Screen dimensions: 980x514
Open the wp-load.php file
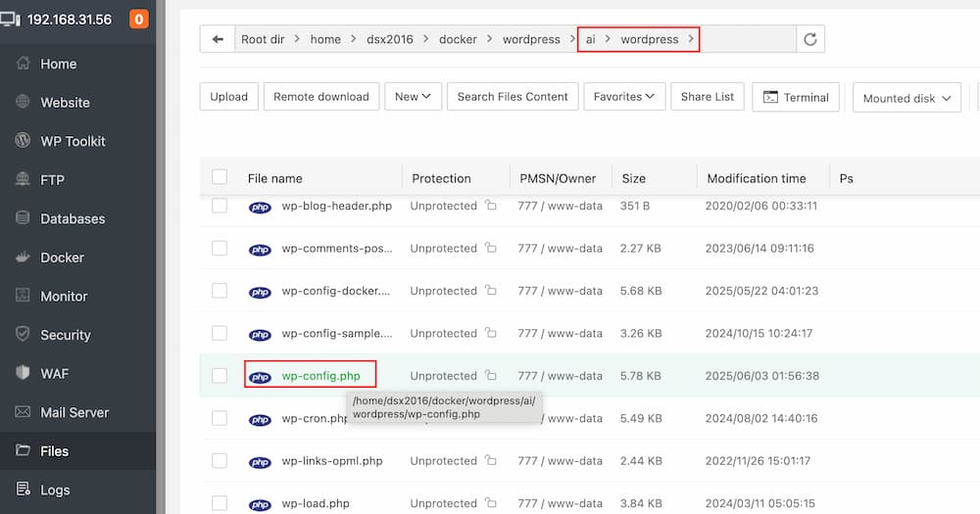(x=315, y=503)
